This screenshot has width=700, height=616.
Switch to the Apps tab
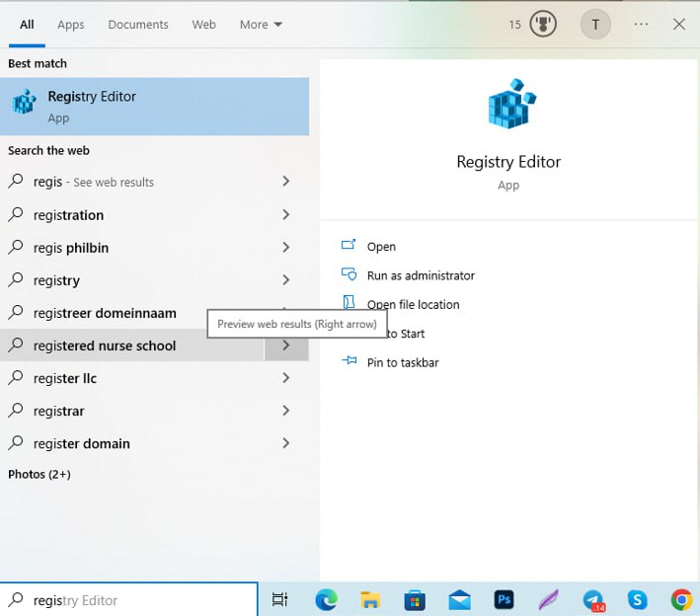70,25
